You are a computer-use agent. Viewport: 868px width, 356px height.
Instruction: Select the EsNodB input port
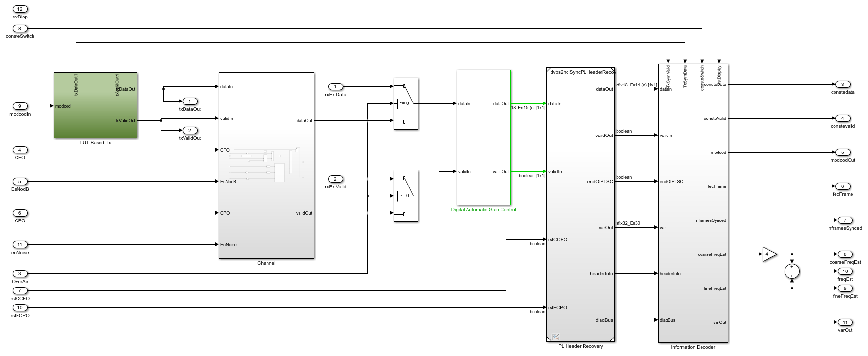tap(20, 182)
